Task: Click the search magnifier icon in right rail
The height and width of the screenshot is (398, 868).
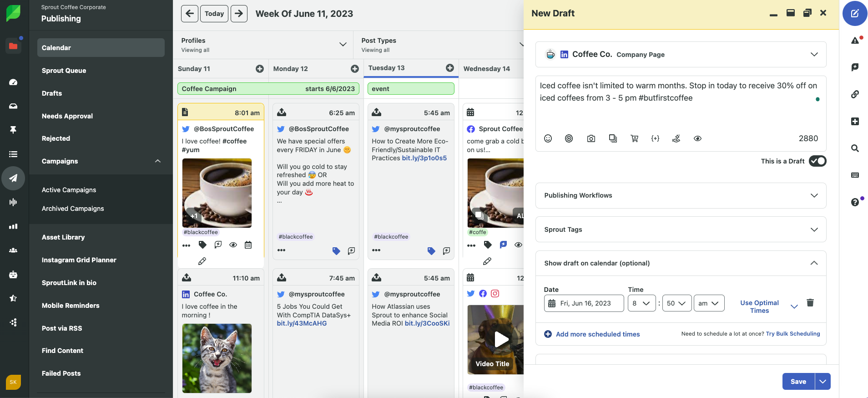Action: (x=855, y=148)
